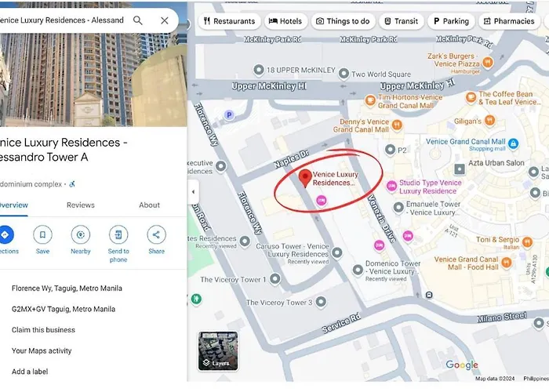Click the search magnifier icon
Image resolution: width=549 pixels, height=392 pixels.
click(138, 20)
